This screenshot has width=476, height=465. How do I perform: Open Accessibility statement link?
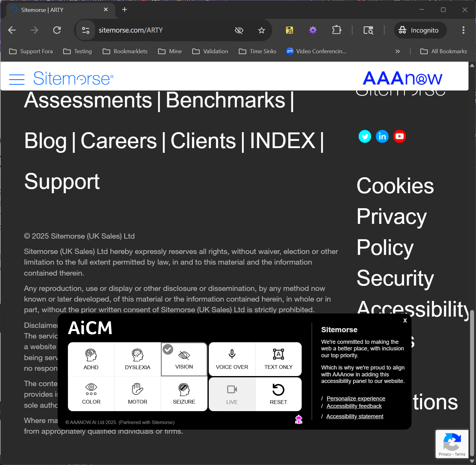pyautogui.click(x=355, y=416)
